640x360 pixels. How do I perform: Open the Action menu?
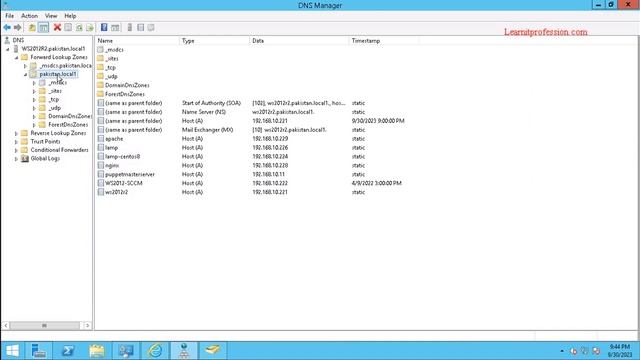point(29,16)
